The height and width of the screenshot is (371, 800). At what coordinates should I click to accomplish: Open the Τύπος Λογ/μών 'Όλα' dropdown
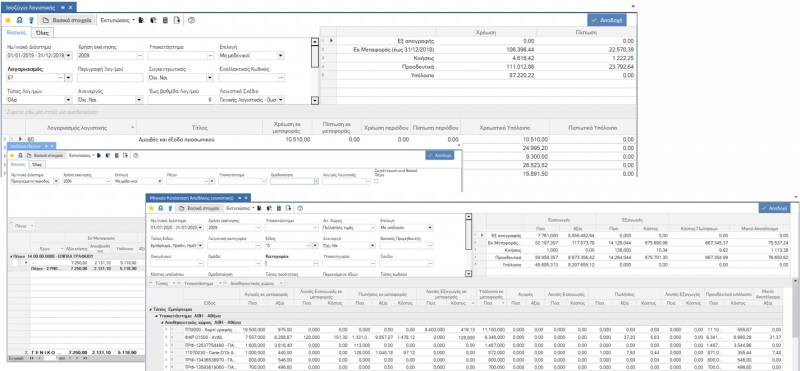click(x=69, y=100)
